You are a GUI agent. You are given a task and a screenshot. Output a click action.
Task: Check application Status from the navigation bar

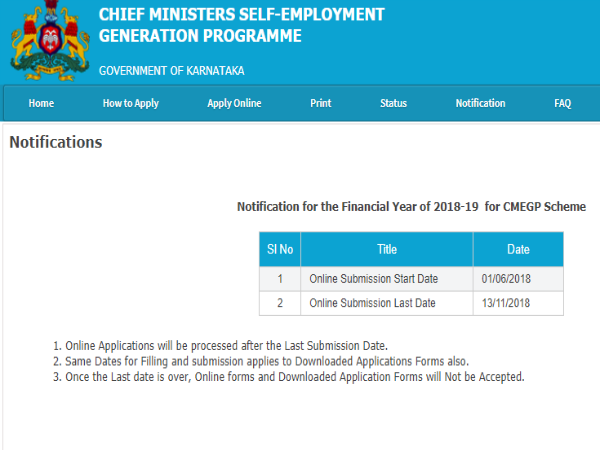(x=393, y=104)
